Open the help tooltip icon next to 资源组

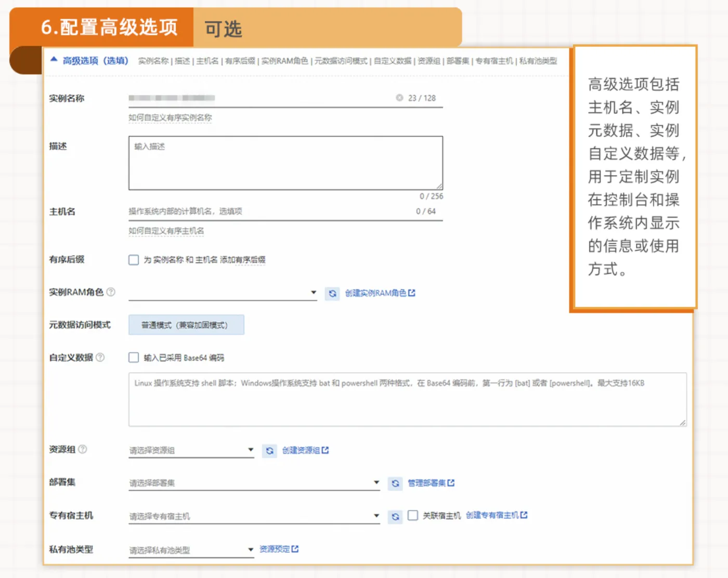click(x=83, y=449)
